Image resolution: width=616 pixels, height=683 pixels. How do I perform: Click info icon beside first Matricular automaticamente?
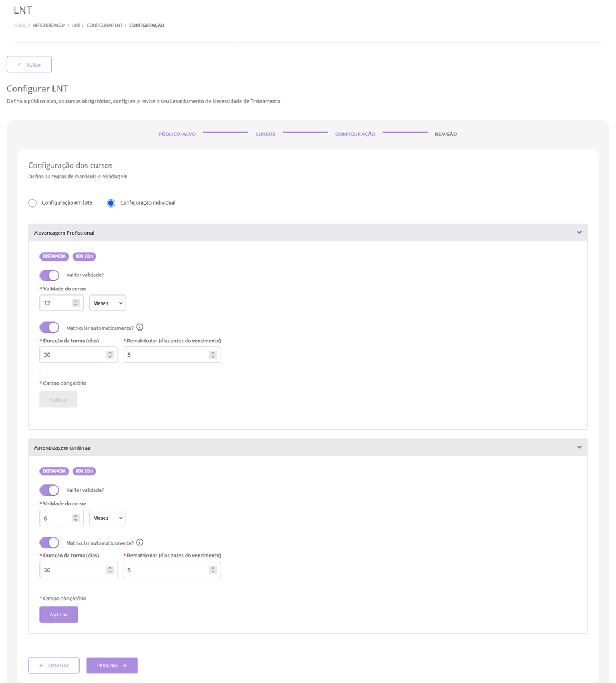pos(140,327)
